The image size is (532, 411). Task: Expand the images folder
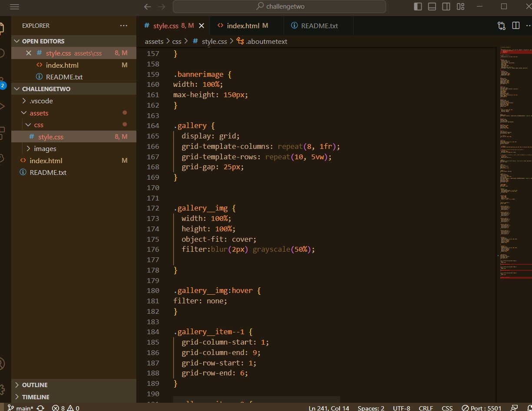coord(74,148)
